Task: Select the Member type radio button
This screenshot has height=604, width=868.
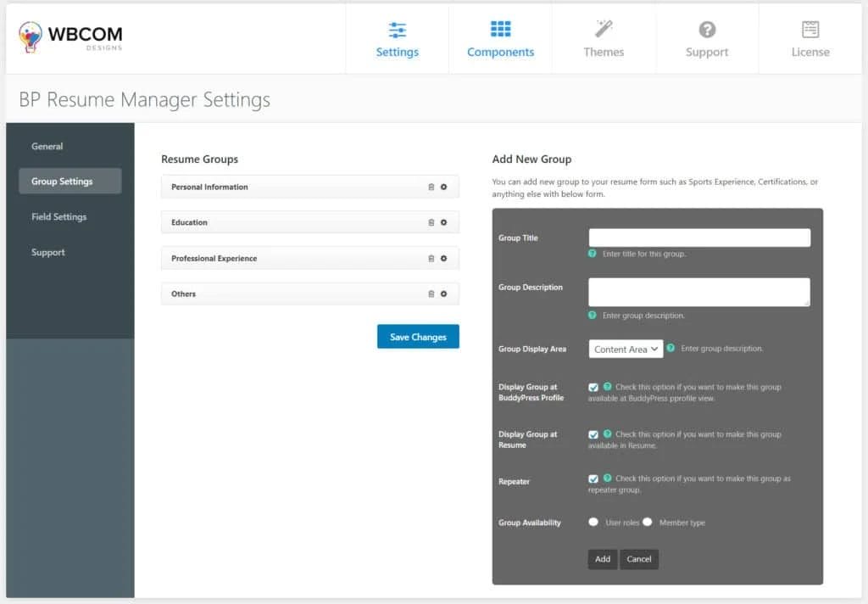Action: click(648, 523)
